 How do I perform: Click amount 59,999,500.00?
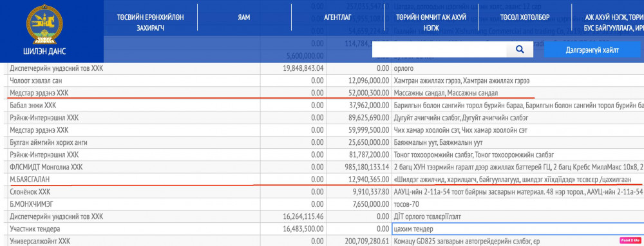368,130
